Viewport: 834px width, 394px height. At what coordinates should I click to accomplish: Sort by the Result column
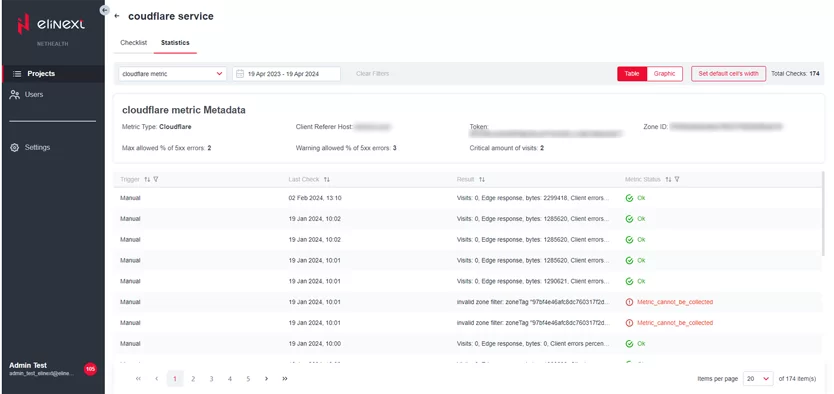[482, 180]
